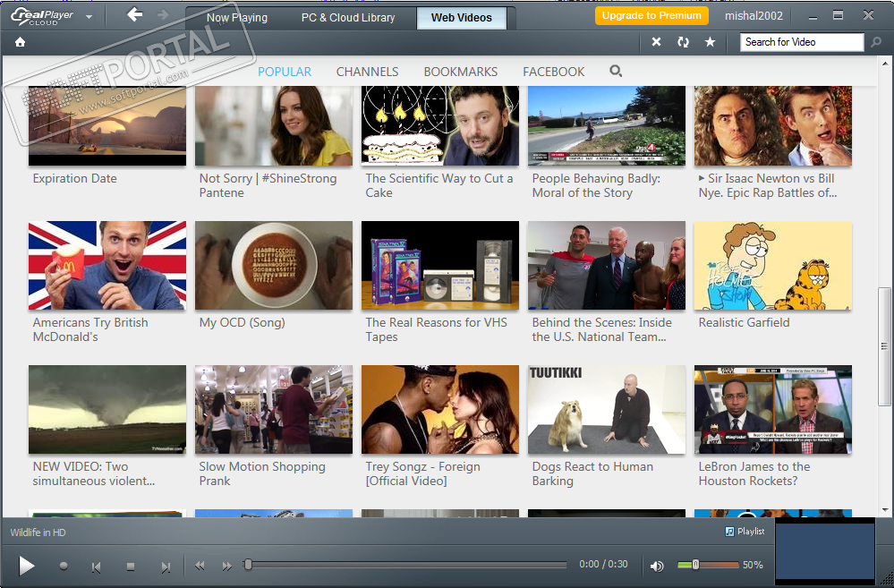Open the Playlist panel

(745, 532)
